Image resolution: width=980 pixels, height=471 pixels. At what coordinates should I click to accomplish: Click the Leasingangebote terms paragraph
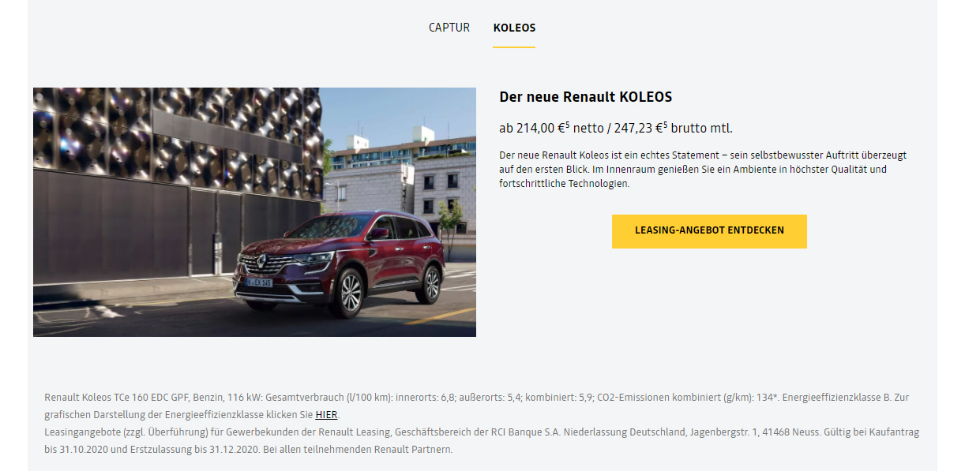(482, 441)
